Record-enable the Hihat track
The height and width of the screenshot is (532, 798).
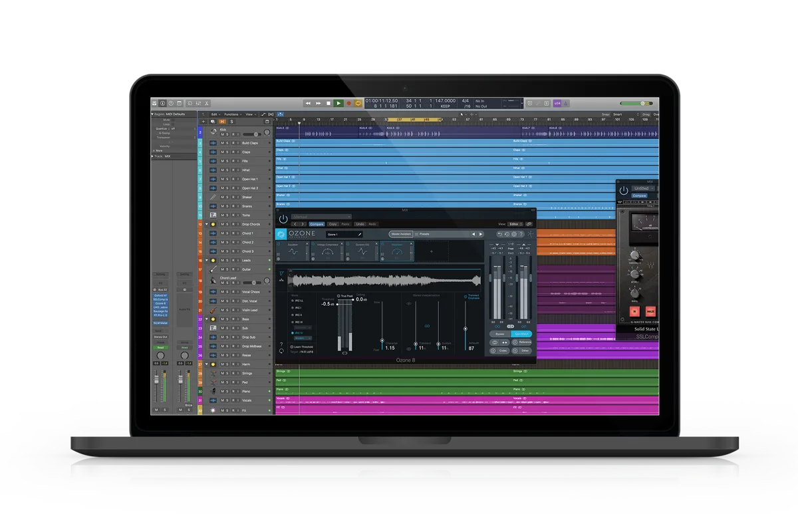[233, 170]
